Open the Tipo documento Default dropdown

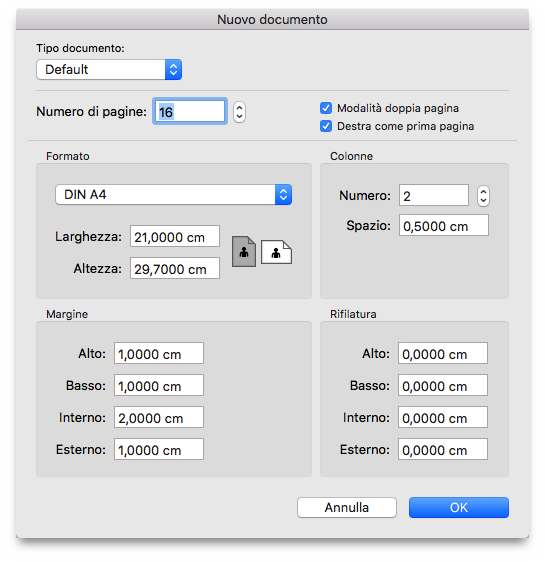(109, 70)
